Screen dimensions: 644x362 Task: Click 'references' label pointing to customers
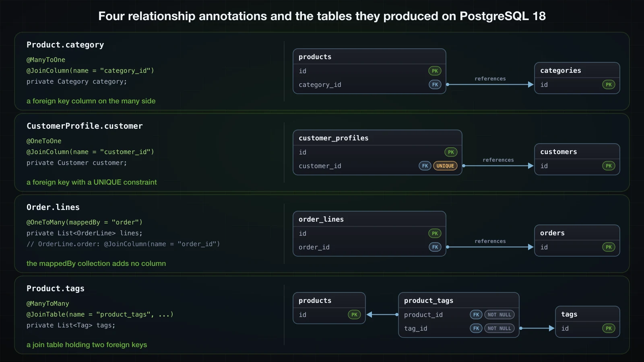click(x=498, y=160)
